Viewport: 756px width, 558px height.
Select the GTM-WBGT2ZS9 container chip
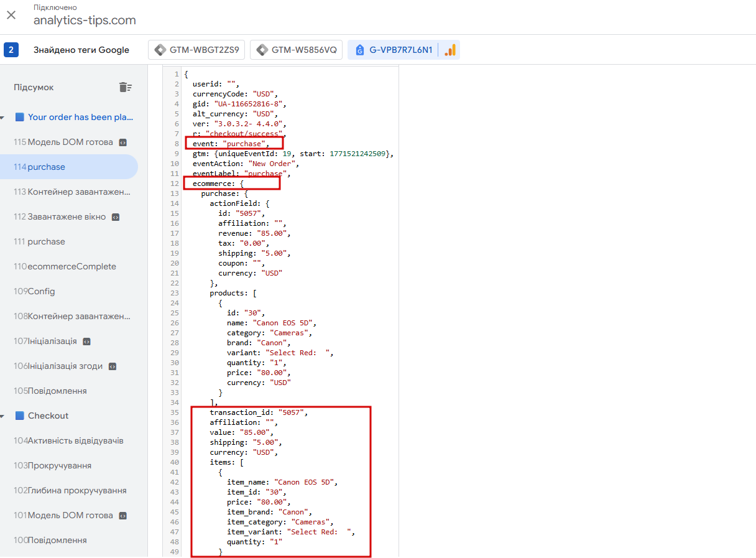pyautogui.click(x=196, y=50)
